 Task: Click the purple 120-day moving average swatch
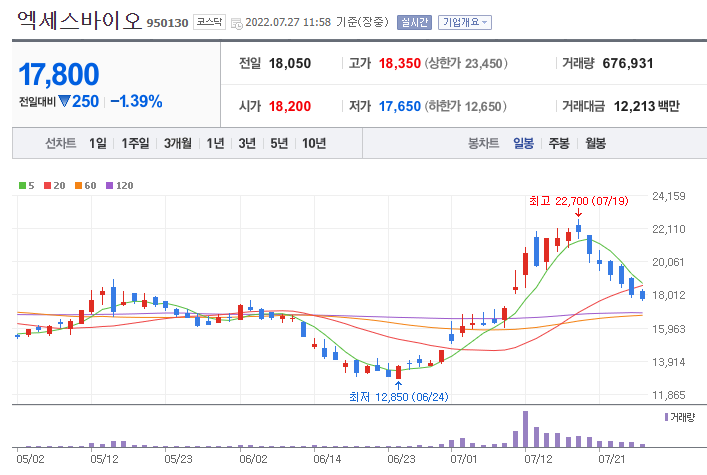click(x=109, y=185)
